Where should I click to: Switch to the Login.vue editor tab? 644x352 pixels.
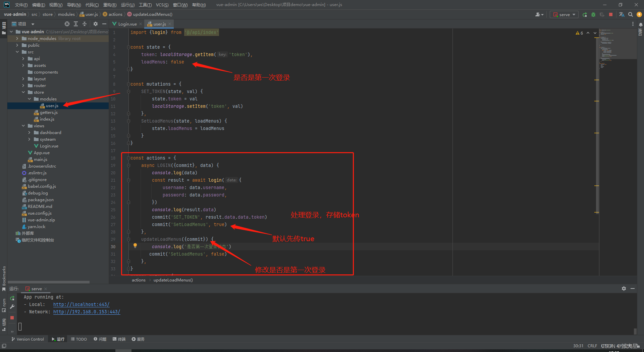coord(127,24)
